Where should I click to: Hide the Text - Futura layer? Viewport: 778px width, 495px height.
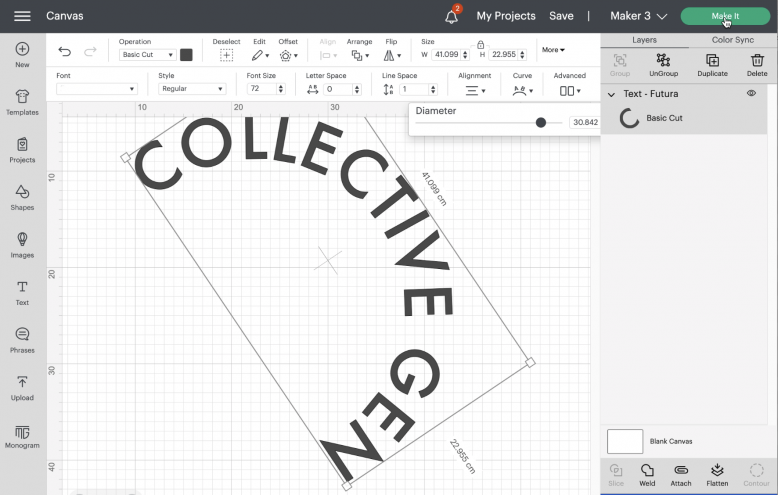pyautogui.click(x=751, y=94)
